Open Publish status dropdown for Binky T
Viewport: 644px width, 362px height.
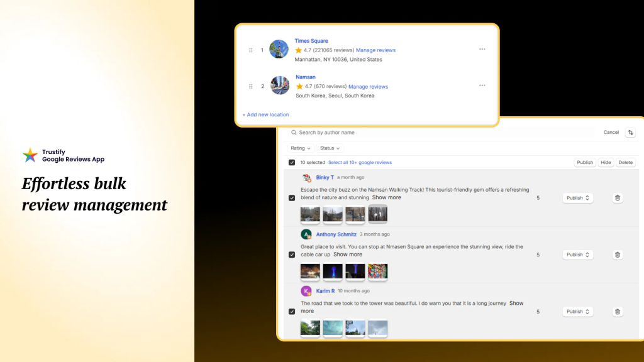pos(577,198)
